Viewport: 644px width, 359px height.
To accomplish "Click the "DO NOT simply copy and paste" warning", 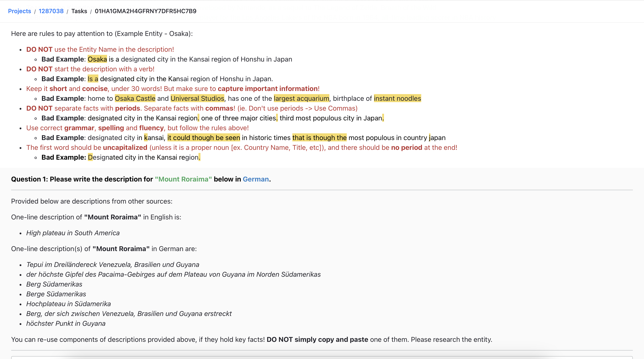I will [317, 339].
